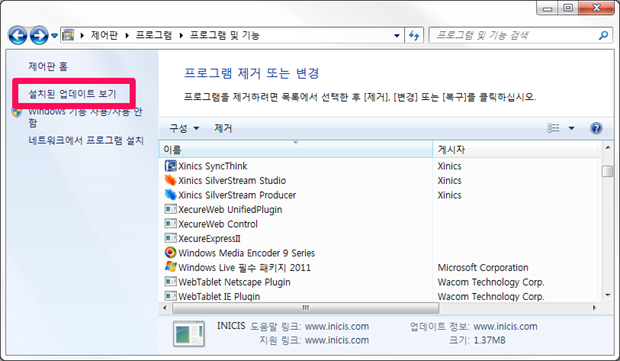This screenshot has width=620, height=361.
Task: Click the magnifier search icon
Action: tap(603, 36)
